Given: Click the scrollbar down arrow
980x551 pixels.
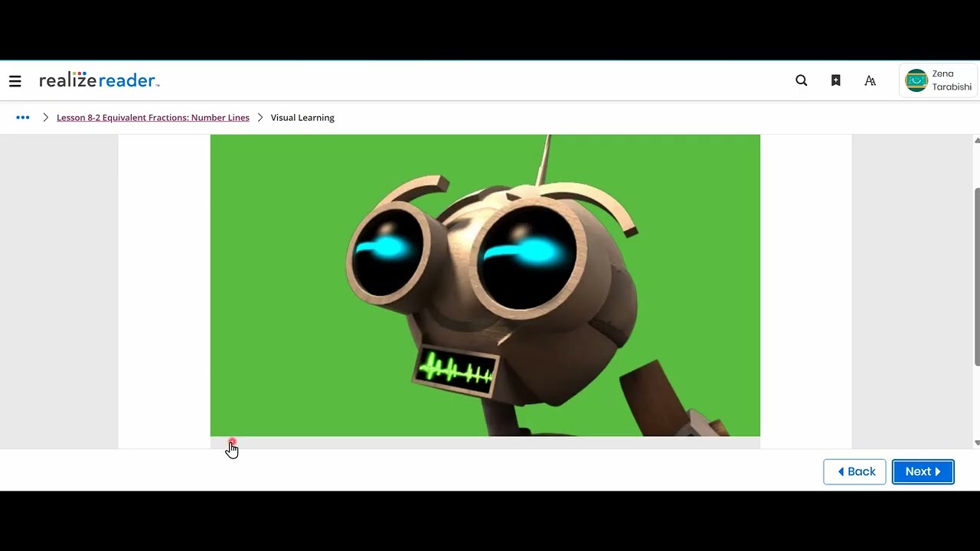Looking at the screenshot, I should pos(976,443).
